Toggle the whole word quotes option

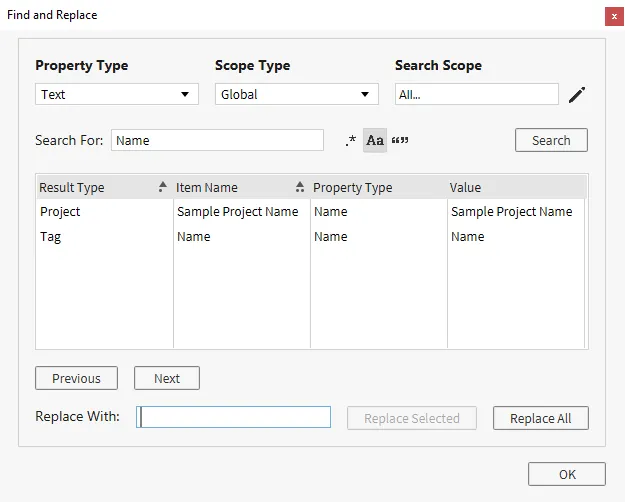400,141
